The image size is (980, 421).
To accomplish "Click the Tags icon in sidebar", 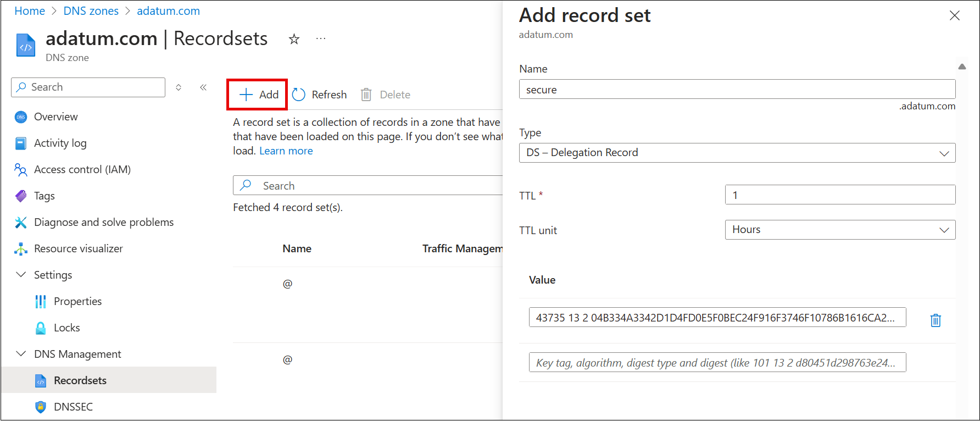I will [x=21, y=196].
